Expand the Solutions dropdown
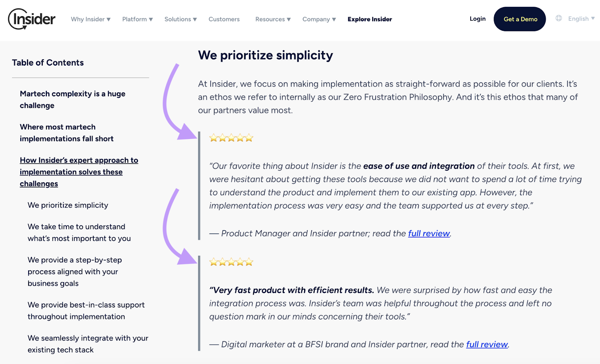This screenshot has width=600, height=364. (180, 19)
